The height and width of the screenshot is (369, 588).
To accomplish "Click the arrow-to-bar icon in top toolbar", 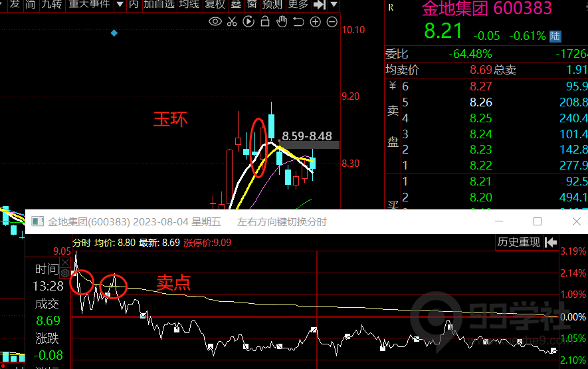I will [319, 5].
